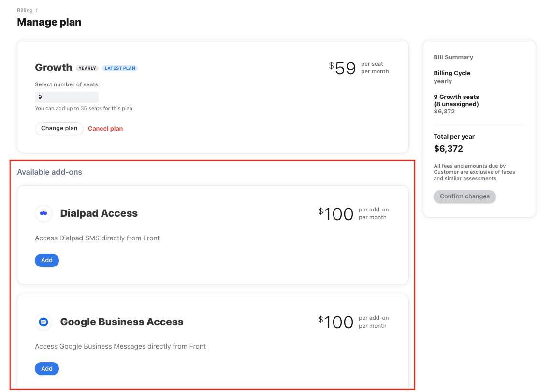Select the LATEST PLAN badge on the Growth plan
The width and height of the screenshot is (552, 392).
[x=120, y=68]
